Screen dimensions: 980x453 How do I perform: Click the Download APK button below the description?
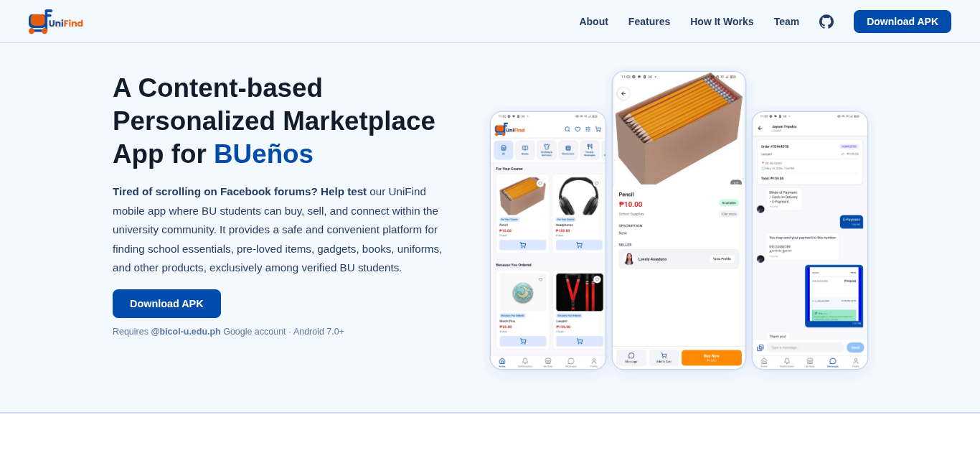click(166, 304)
